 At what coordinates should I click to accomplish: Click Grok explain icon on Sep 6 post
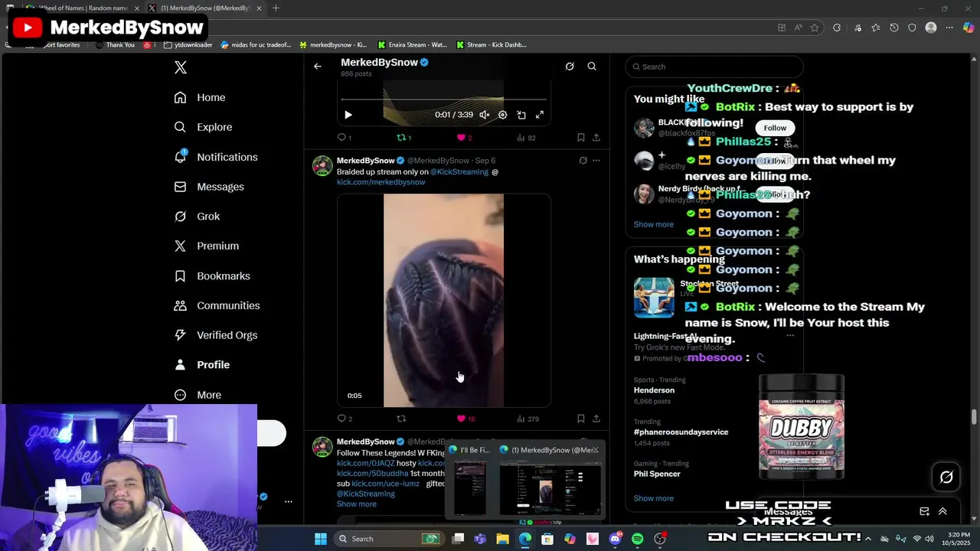tap(583, 161)
